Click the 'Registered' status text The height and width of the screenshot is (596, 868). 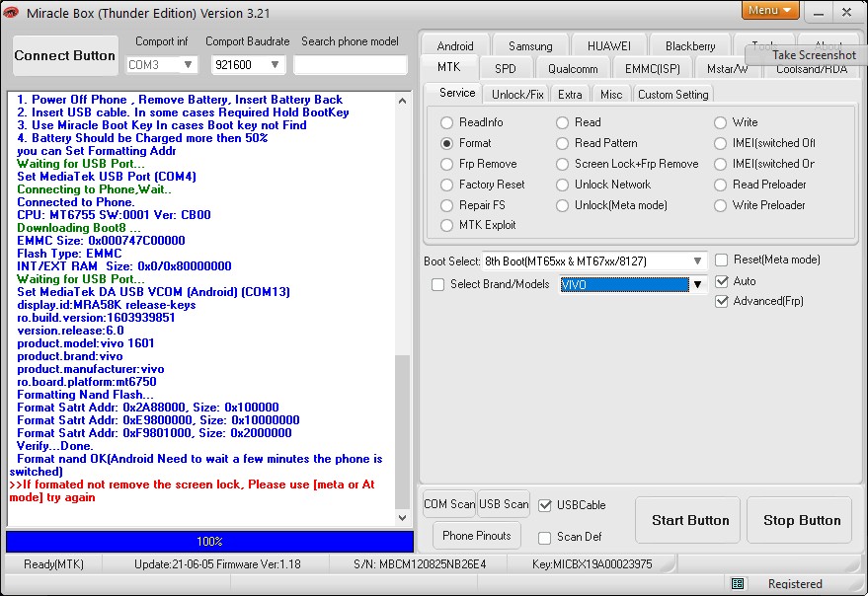pyautogui.click(x=795, y=584)
